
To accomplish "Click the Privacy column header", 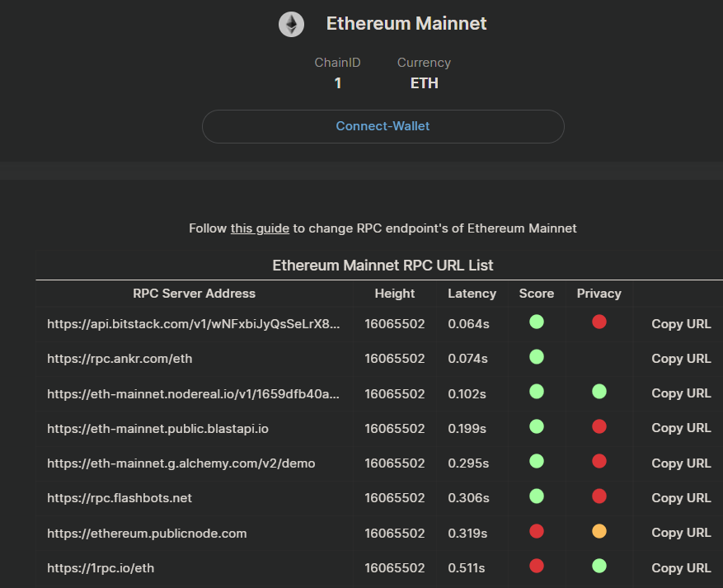I will 599,294.
